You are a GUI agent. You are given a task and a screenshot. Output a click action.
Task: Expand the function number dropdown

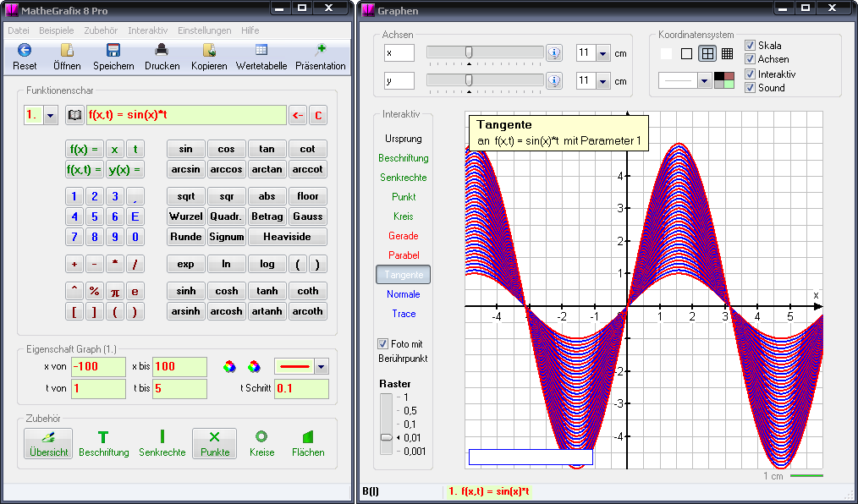pos(50,116)
